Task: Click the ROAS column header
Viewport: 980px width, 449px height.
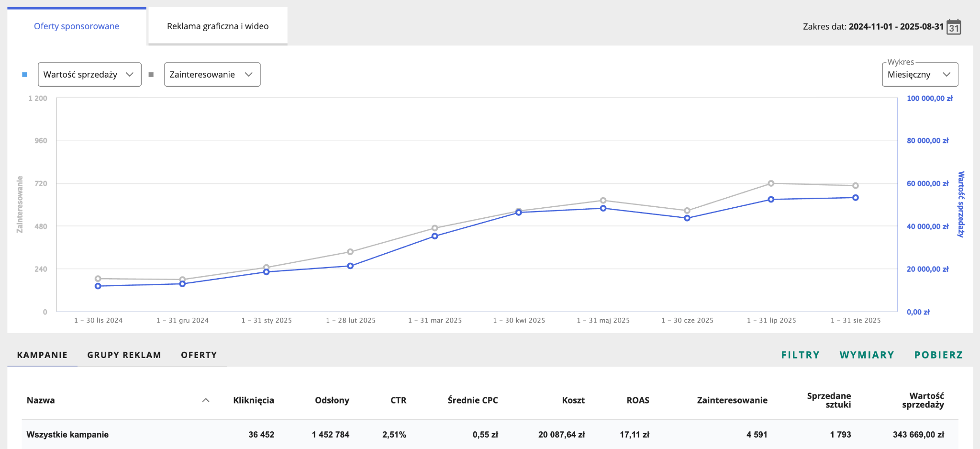Action: pyautogui.click(x=638, y=400)
